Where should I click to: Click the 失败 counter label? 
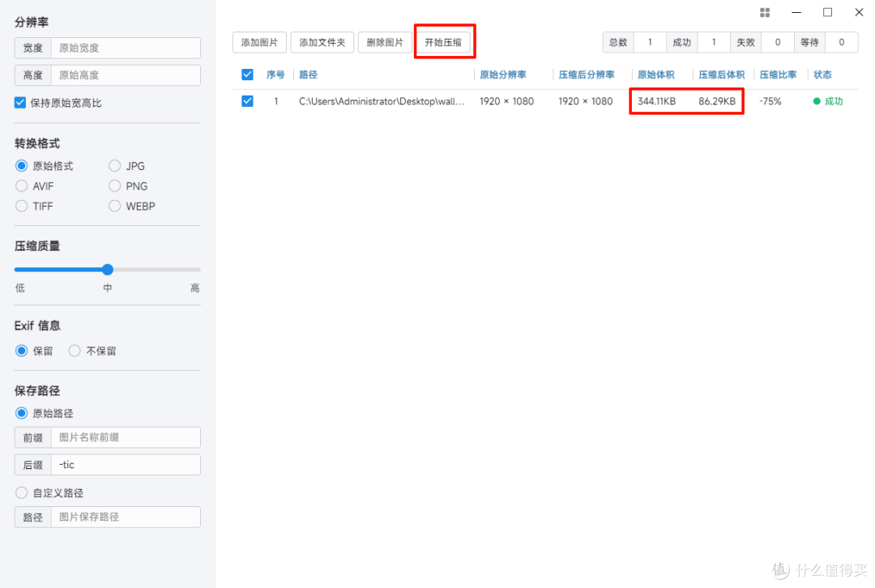click(745, 42)
